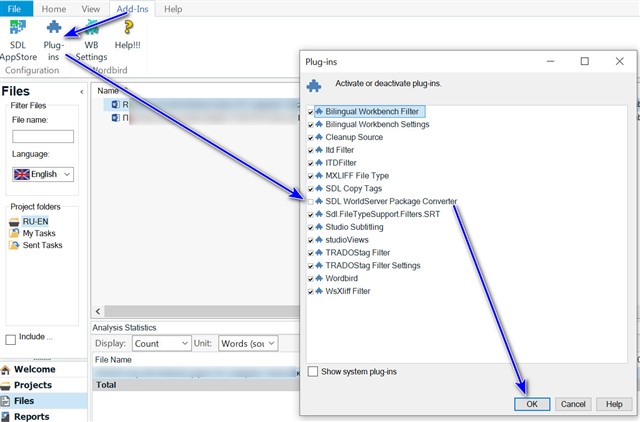Uncheck the Cleanup Source checkbox

tap(311, 138)
